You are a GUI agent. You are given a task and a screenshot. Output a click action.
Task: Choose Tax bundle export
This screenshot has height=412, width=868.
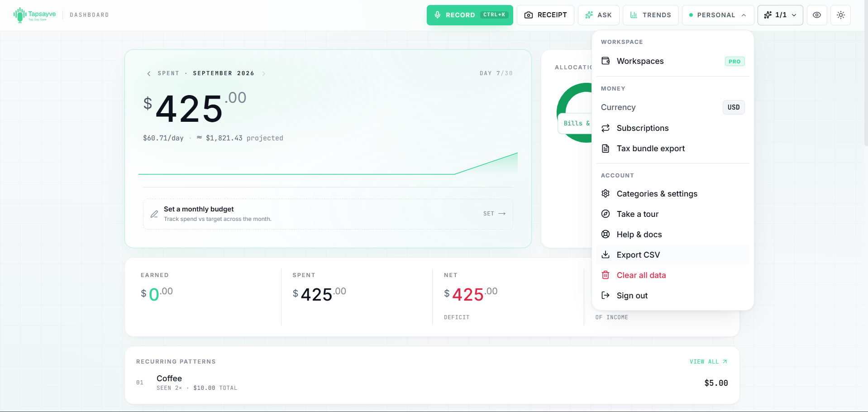click(x=673, y=149)
